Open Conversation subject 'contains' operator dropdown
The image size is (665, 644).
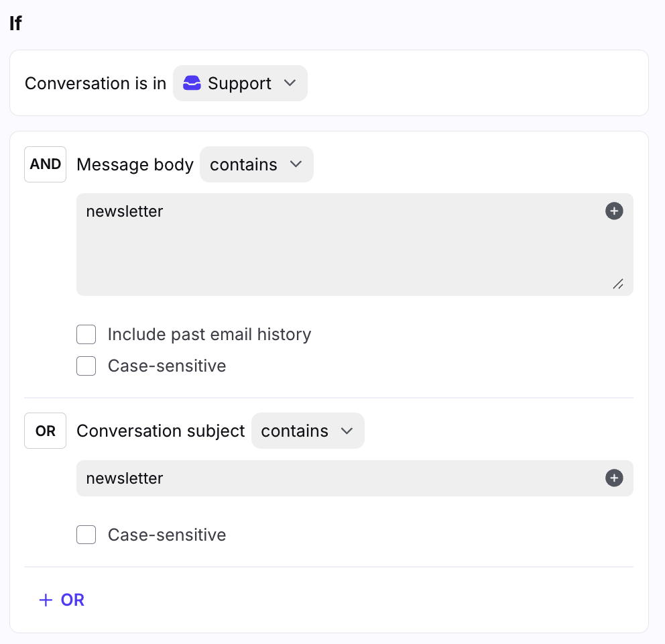(307, 431)
